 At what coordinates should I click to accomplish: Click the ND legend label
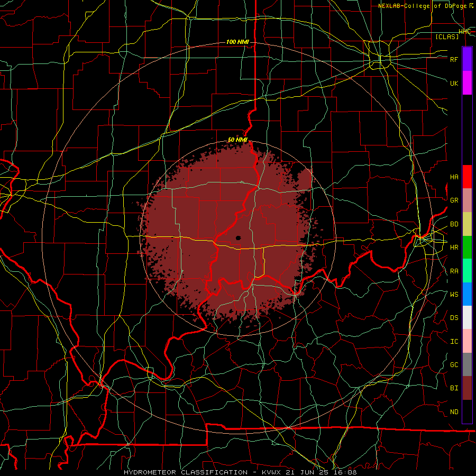(x=454, y=412)
